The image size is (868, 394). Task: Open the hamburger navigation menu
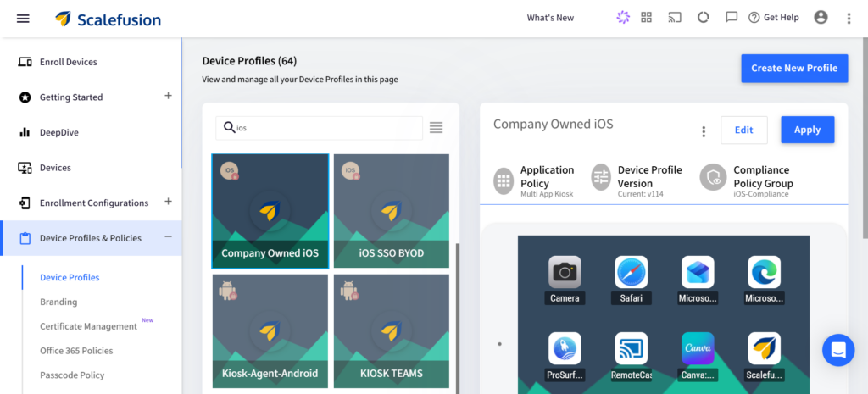[23, 19]
